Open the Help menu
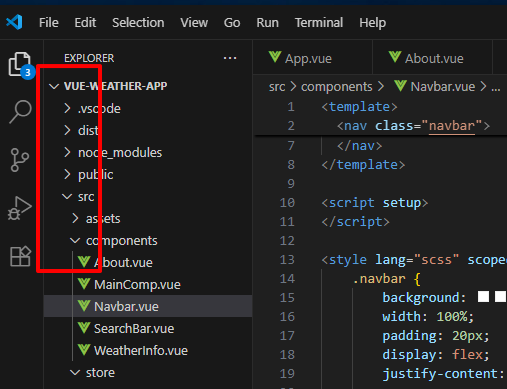 tap(372, 23)
